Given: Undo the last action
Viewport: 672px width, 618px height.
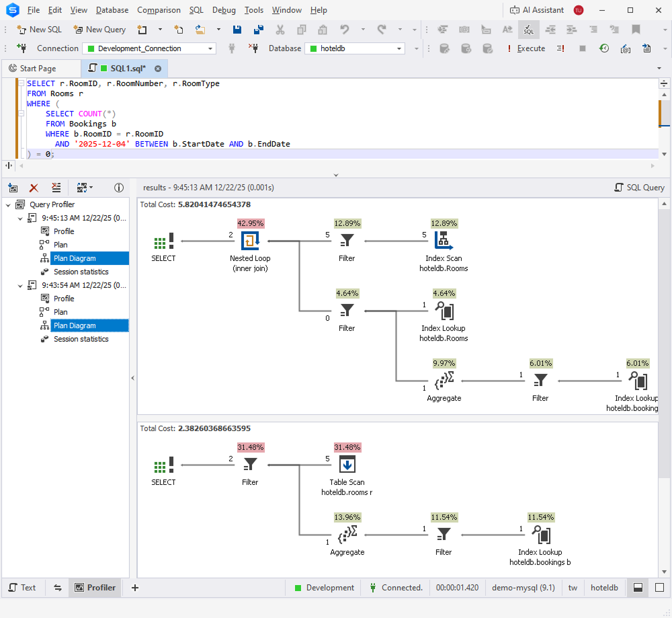Looking at the screenshot, I should (343, 30).
